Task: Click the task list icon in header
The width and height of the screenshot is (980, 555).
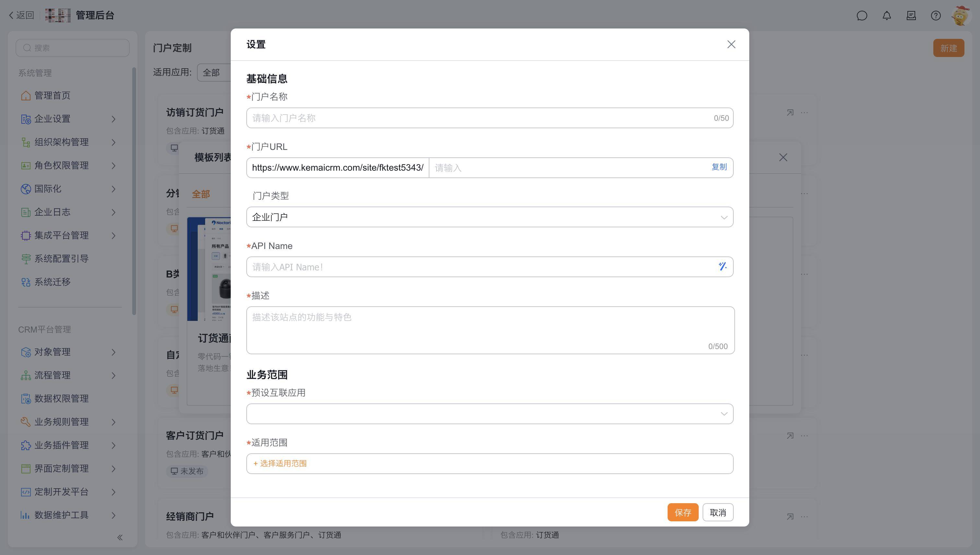Action: tap(911, 16)
